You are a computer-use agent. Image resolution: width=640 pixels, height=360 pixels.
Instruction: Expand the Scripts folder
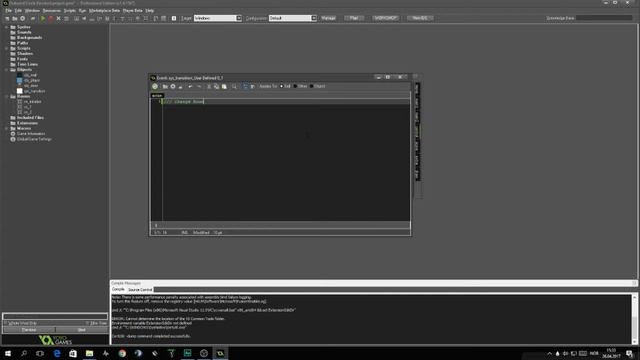7,49
